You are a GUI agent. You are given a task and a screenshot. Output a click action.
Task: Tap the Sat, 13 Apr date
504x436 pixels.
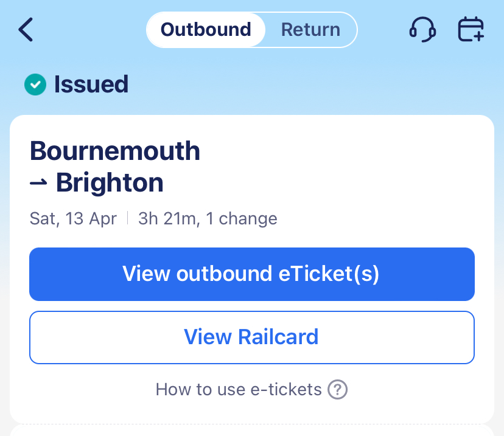tap(73, 219)
